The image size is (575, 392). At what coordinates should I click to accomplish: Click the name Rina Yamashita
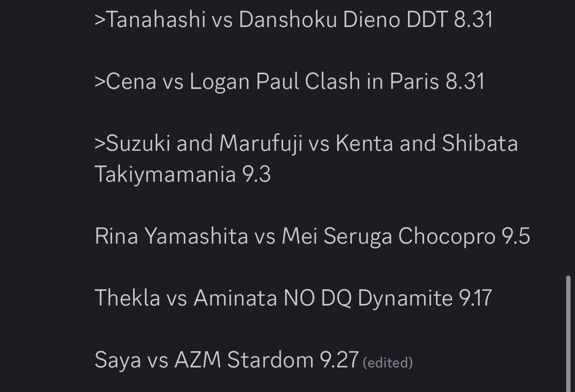(171, 236)
